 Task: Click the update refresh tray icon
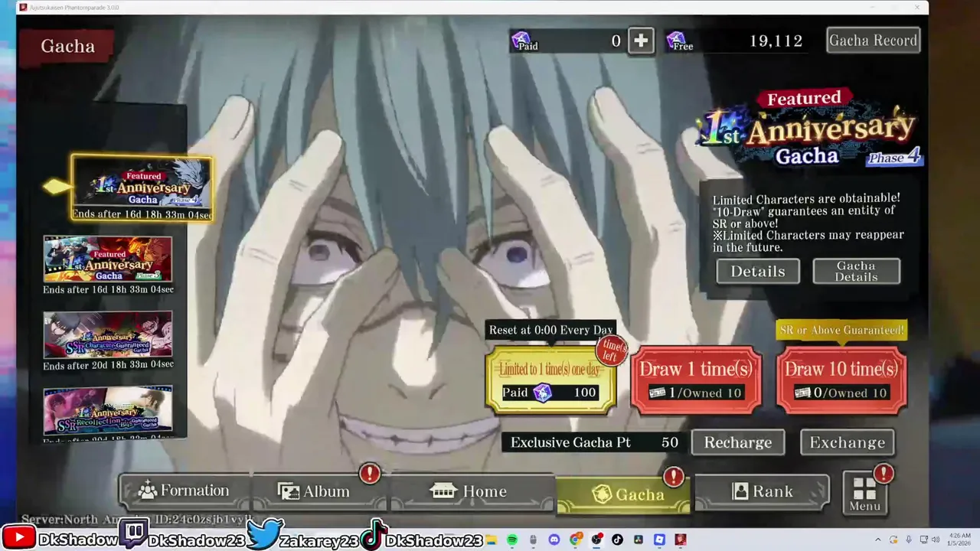[x=893, y=540]
